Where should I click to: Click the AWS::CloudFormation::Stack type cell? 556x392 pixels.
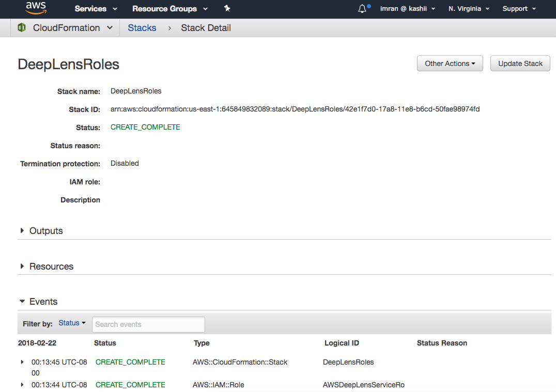[240, 362]
